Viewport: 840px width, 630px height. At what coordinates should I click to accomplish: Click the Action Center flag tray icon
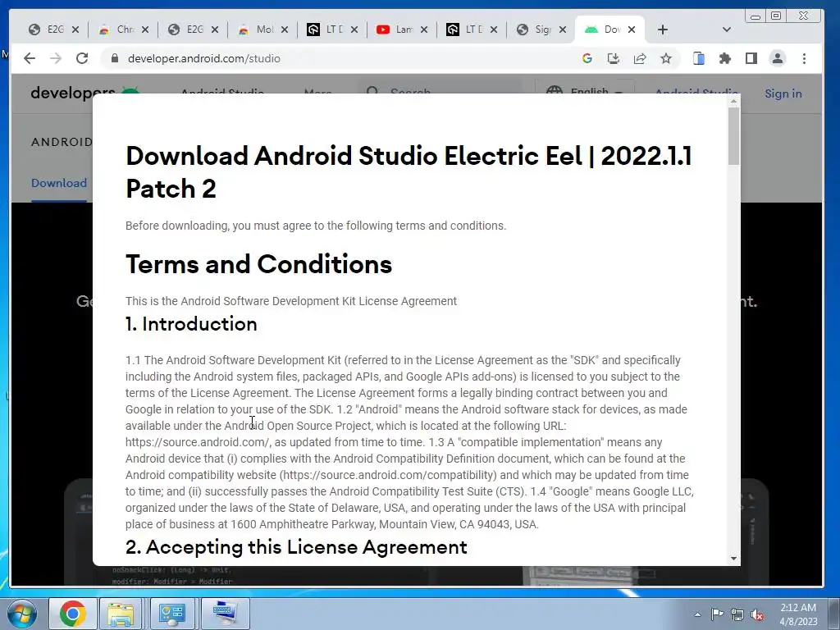coord(717,614)
